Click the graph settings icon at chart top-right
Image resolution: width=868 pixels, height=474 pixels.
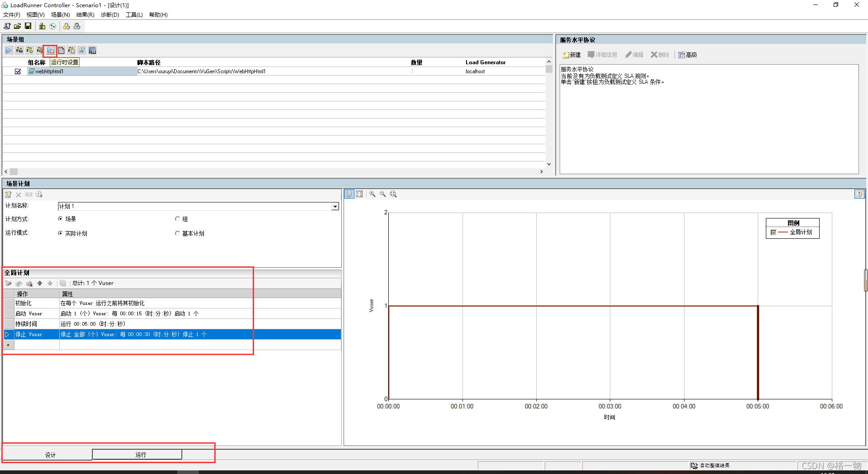[x=859, y=194]
